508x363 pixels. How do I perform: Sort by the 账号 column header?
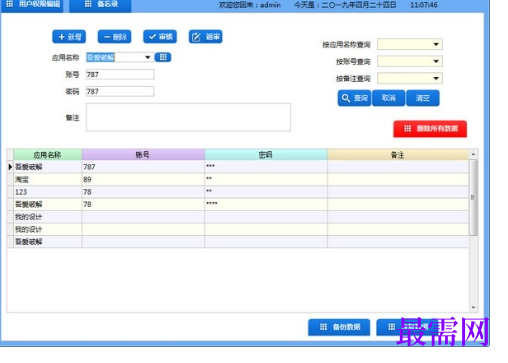pyautogui.click(x=143, y=155)
